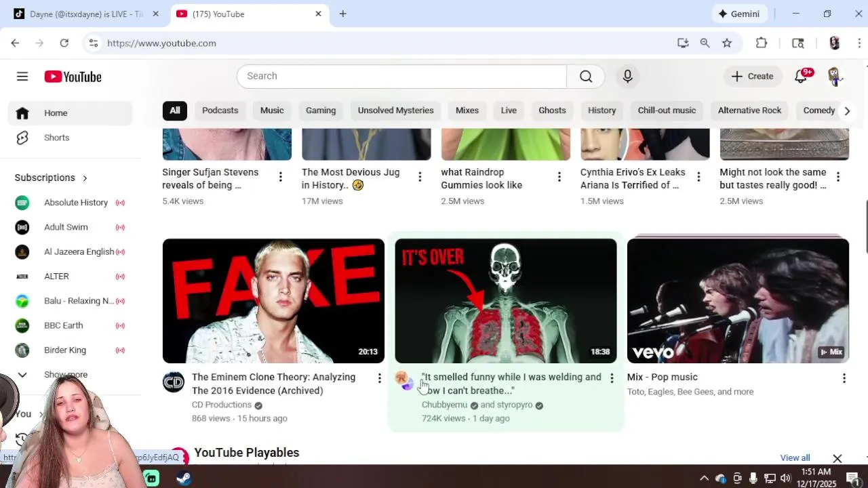Focus the YouTube search field
The image size is (868, 488).
(x=401, y=76)
